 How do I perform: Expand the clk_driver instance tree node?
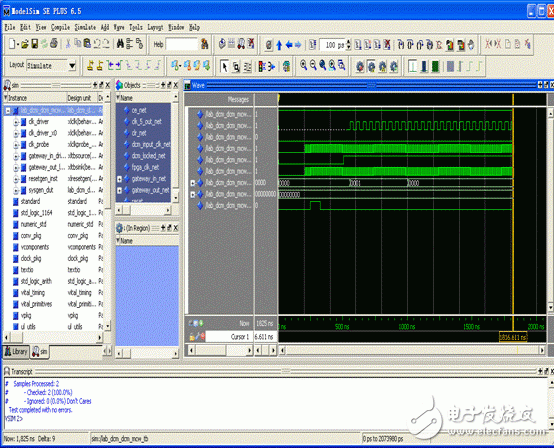16,122
